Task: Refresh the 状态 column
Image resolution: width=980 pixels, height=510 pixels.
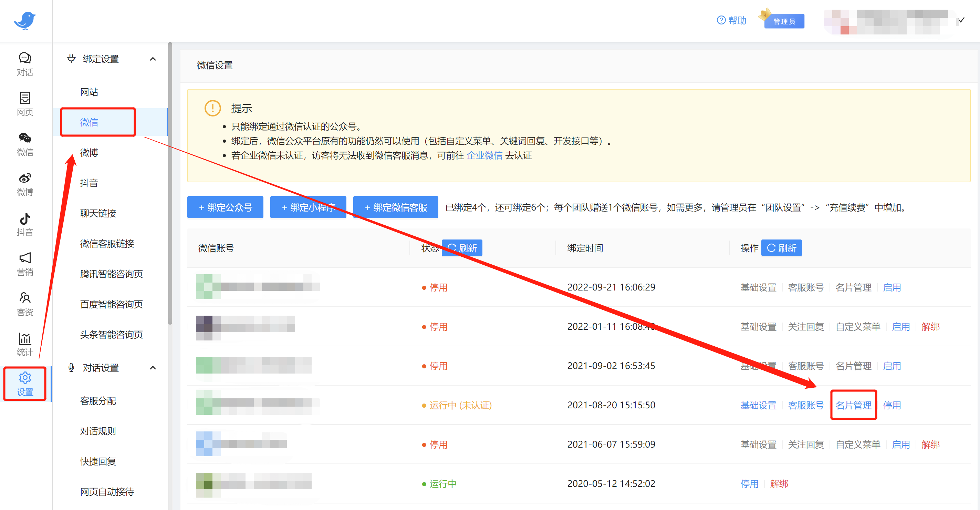Action: (462, 248)
